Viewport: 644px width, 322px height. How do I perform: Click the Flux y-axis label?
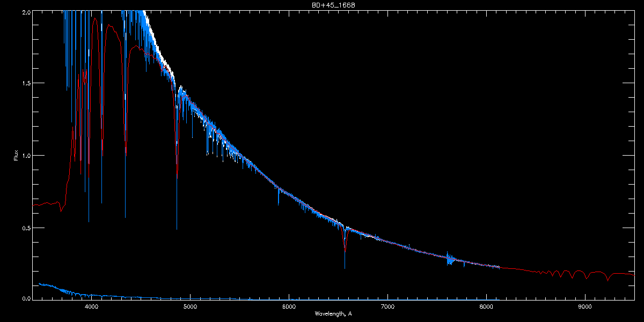pyautogui.click(x=16, y=155)
